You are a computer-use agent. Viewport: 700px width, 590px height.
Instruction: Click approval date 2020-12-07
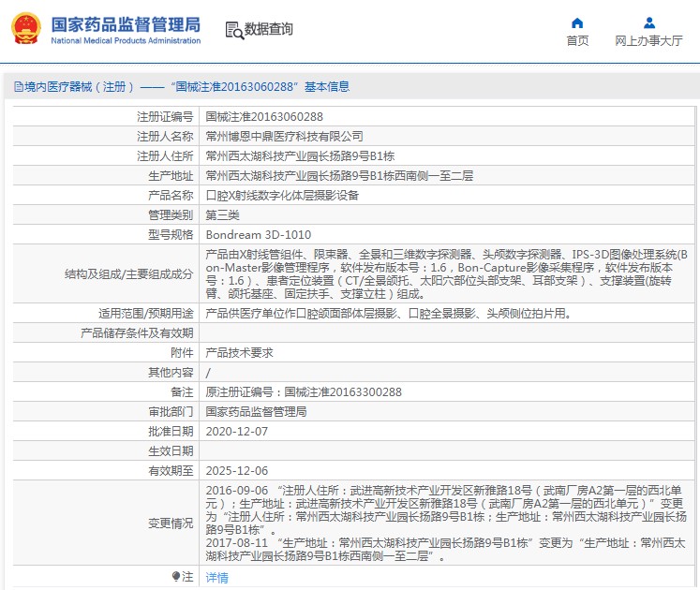pos(236,432)
